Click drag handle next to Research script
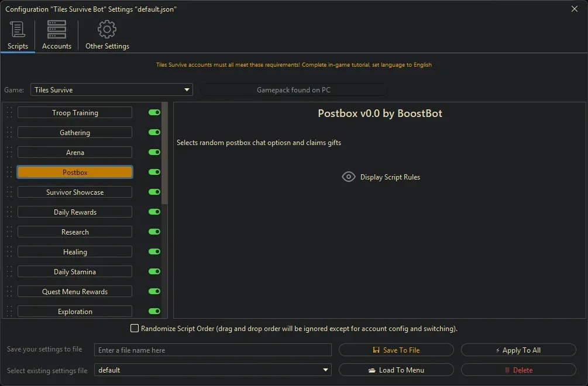The height and width of the screenshot is (386, 588). coord(9,232)
